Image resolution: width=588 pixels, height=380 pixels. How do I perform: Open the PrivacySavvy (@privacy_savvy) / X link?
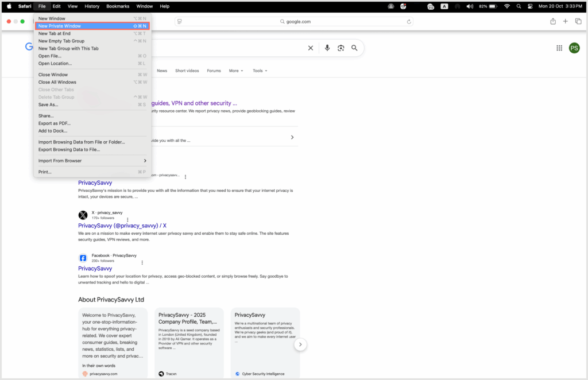coord(122,226)
